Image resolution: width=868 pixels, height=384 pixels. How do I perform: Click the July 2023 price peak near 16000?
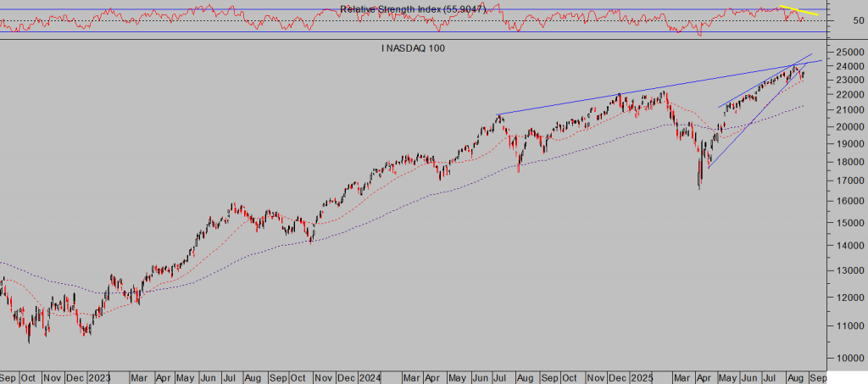(x=233, y=204)
